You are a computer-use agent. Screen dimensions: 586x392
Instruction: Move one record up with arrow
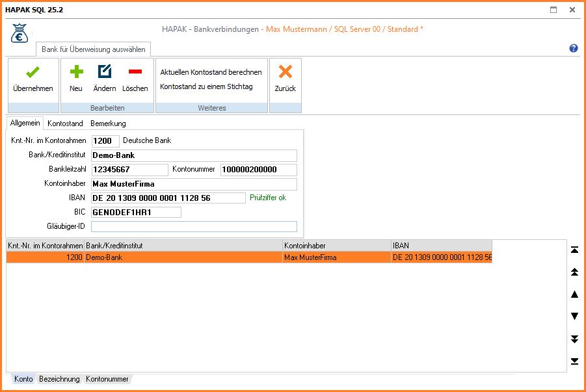click(574, 294)
